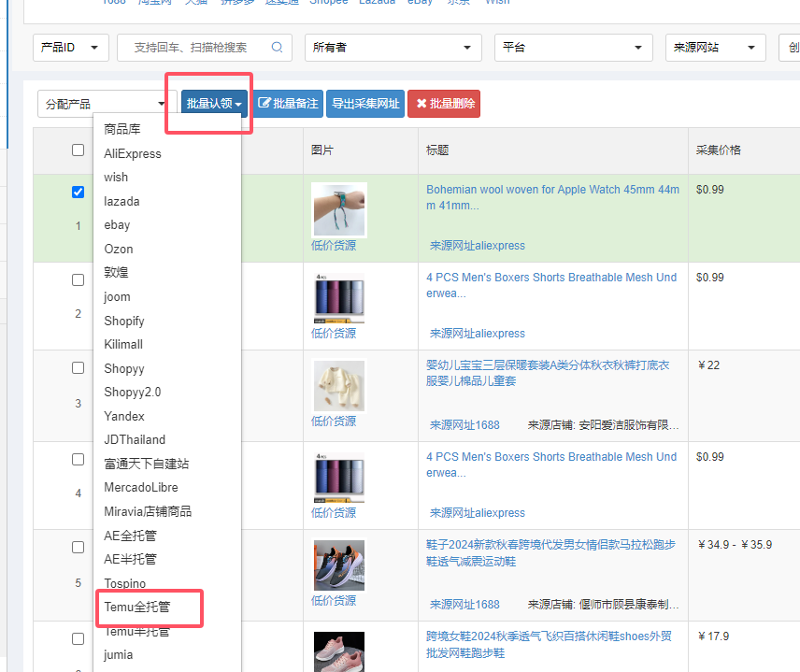
Task: Check the checkbox for row 4
Action: 79,460
